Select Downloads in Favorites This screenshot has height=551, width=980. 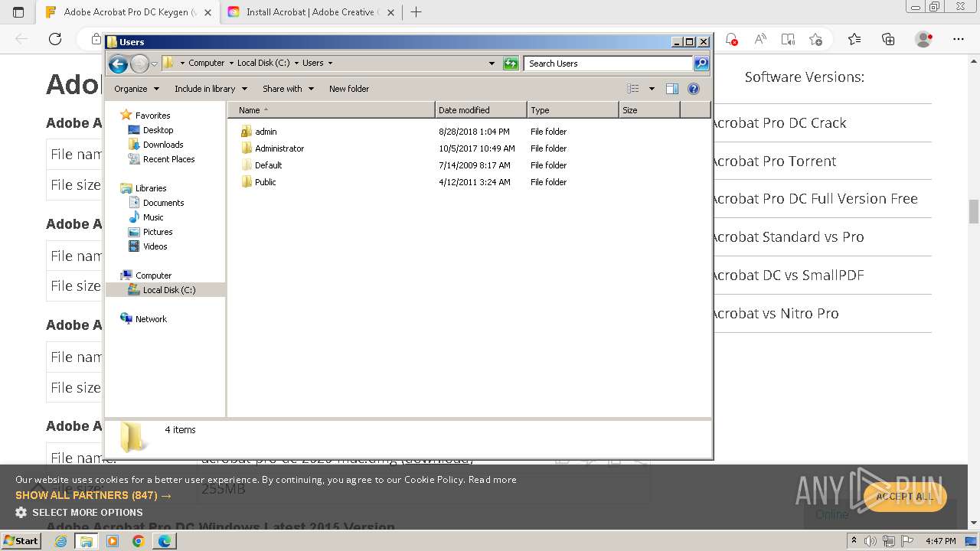pos(163,145)
